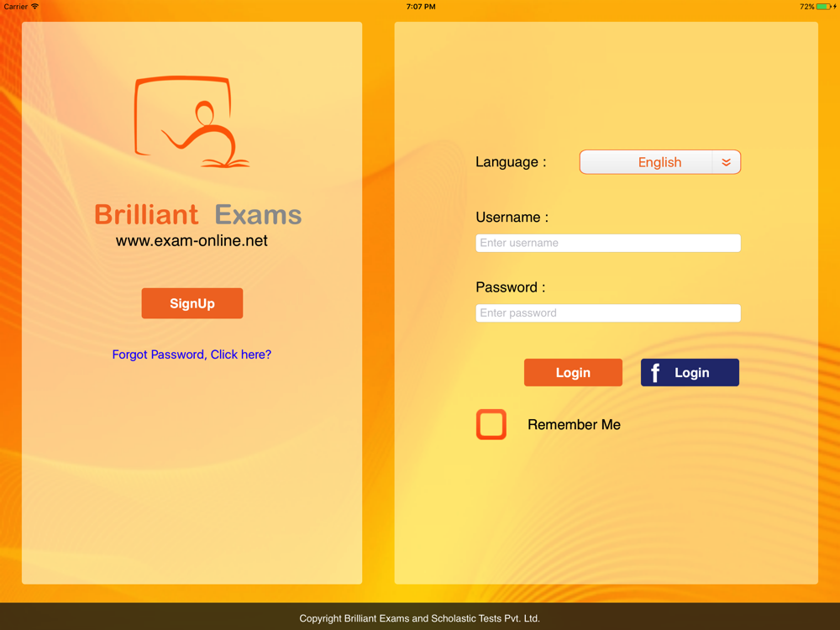
Task: Click the www.exam-online.net text
Action: pos(192,241)
